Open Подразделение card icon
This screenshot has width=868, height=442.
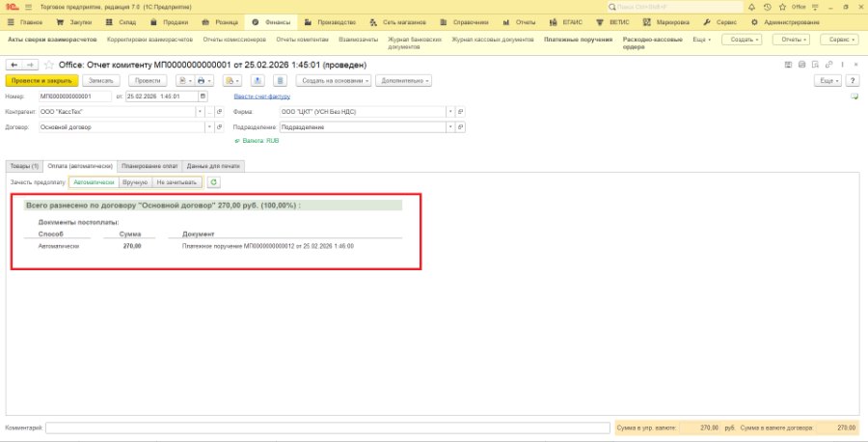[461, 126]
